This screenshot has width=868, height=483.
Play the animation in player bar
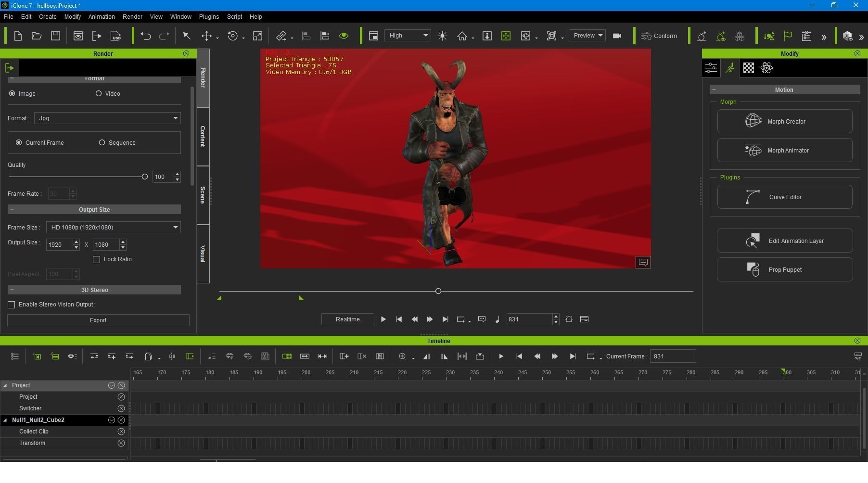point(383,319)
